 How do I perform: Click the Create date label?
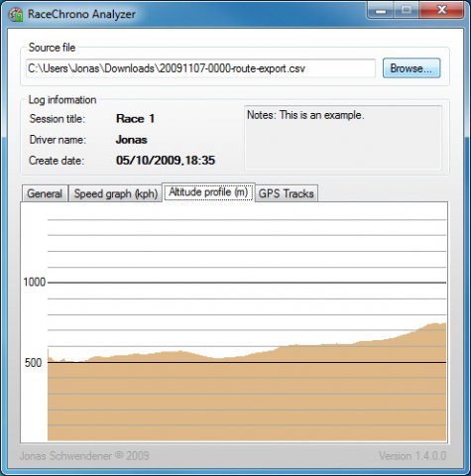(57, 161)
